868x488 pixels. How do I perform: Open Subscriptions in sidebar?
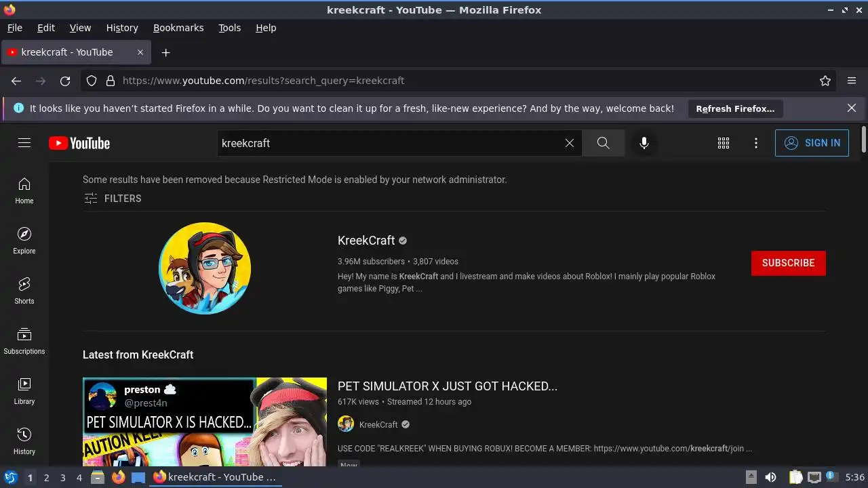[24, 342]
